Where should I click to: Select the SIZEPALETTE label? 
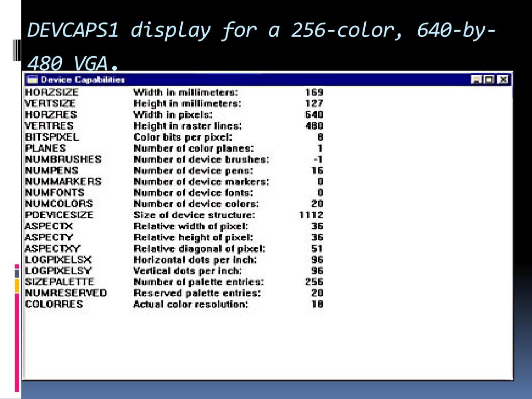tap(59, 282)
